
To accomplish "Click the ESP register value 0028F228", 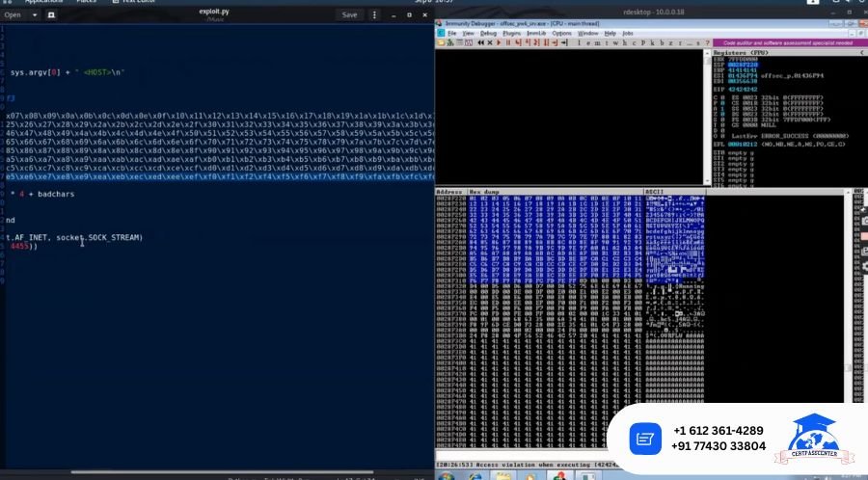I will coord(743,65).
